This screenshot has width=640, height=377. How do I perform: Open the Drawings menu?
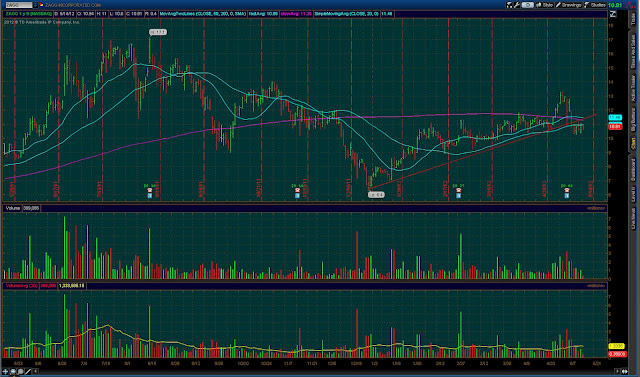[569, 5]
